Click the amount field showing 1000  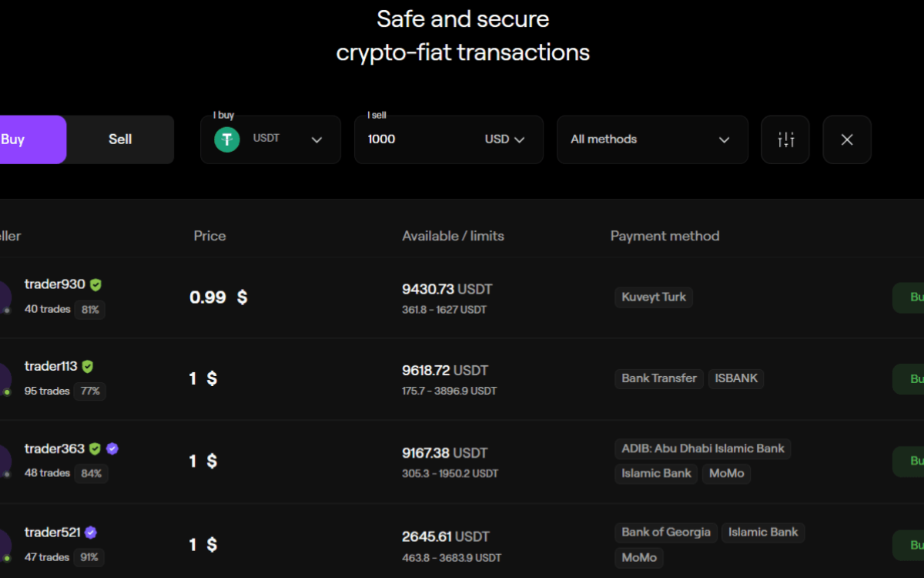pyautogui.click(x=416, y=139)
